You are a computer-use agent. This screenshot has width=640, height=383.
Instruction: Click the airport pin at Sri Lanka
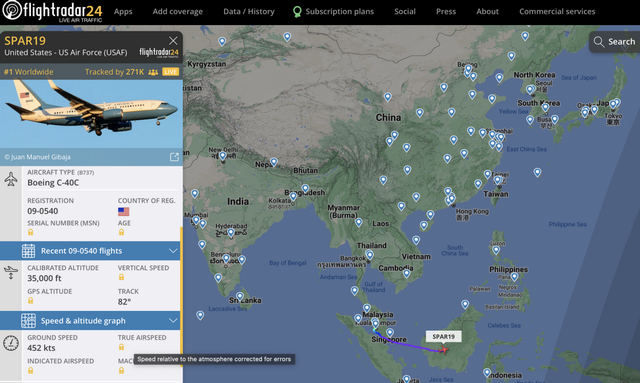click(x=240, y=296)
